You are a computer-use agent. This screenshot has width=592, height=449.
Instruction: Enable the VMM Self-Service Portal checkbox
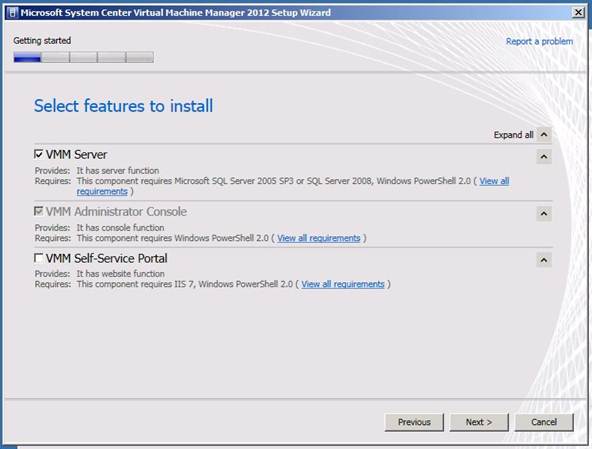39,258
